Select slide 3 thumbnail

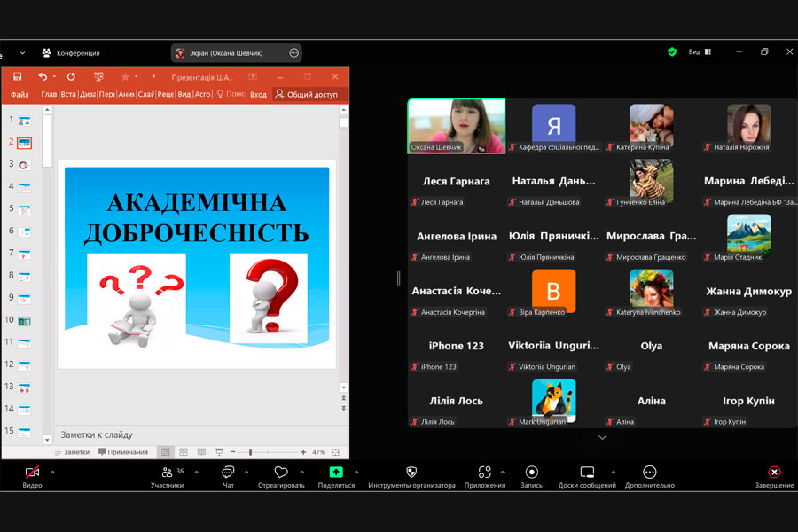tap(25, 165)
